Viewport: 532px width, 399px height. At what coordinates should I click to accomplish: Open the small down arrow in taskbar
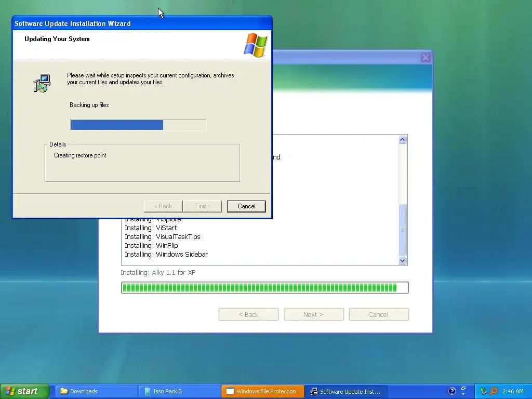pyautogui.click(x=463, y=395)
